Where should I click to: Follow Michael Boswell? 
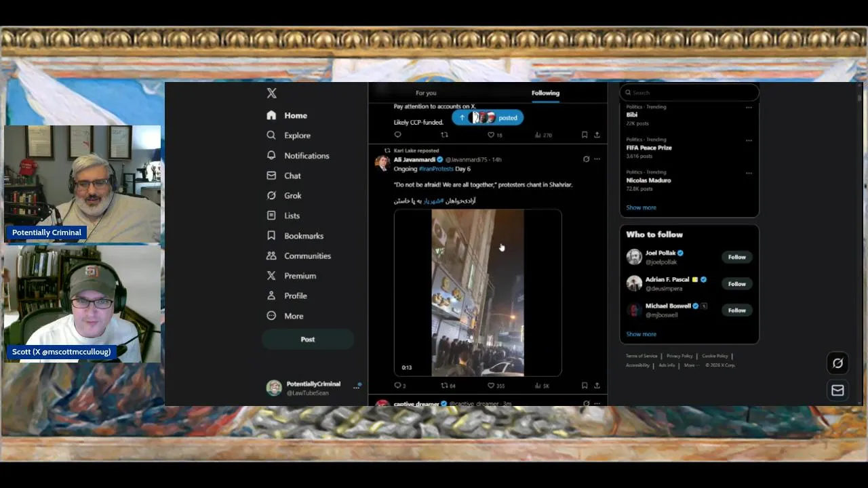[x=736, y=310]
